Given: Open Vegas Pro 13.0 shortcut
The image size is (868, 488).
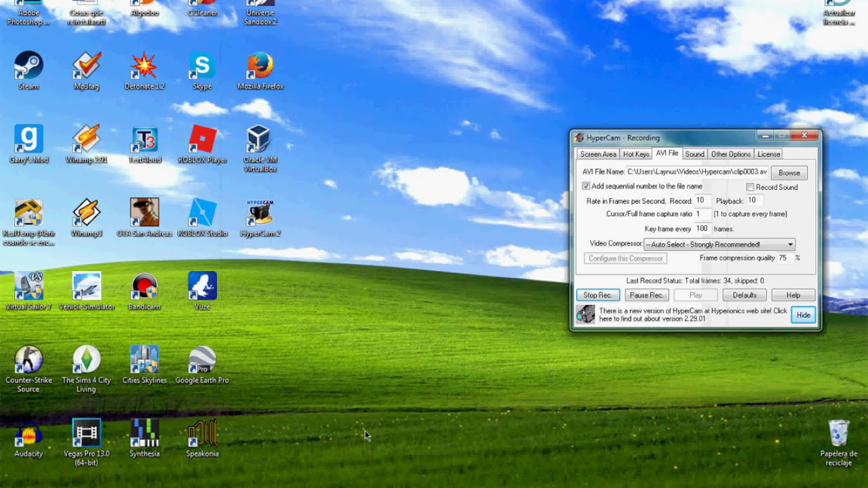Looking at the screenshot, I should click(x=86, y=443).
